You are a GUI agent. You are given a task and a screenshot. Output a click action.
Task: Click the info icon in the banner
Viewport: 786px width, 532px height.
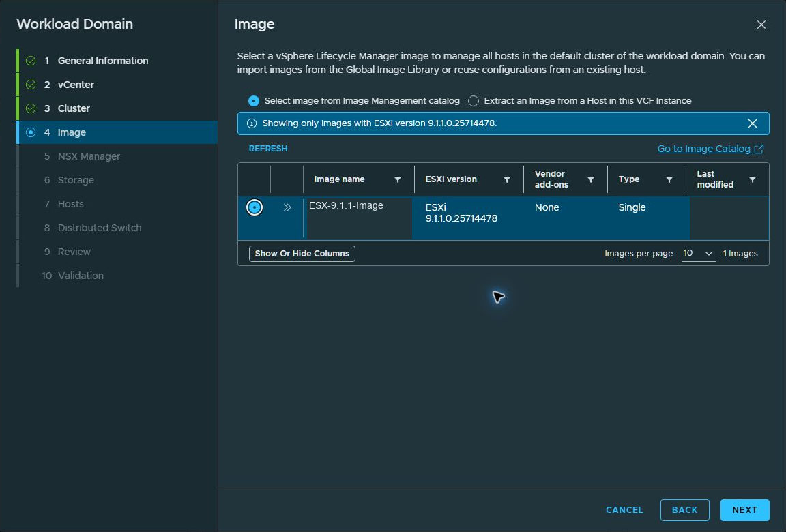[x=252, y=123]
